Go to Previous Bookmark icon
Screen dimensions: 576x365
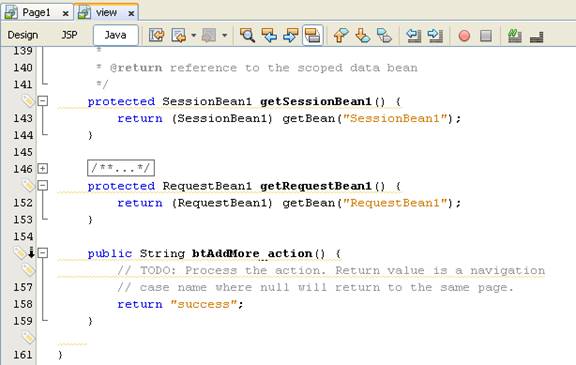341,36
